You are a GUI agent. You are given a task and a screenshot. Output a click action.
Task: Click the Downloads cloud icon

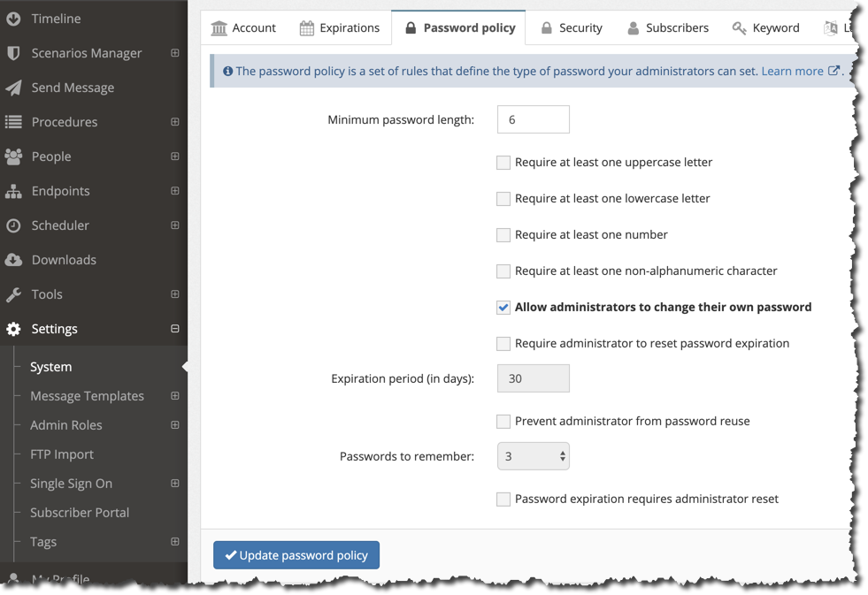pos(13,260)
